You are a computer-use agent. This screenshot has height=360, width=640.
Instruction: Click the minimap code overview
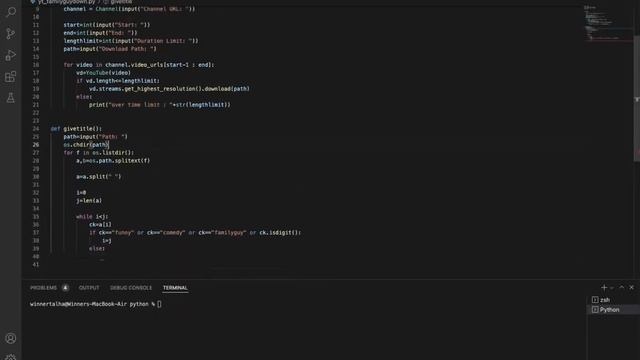click(607, 22)
